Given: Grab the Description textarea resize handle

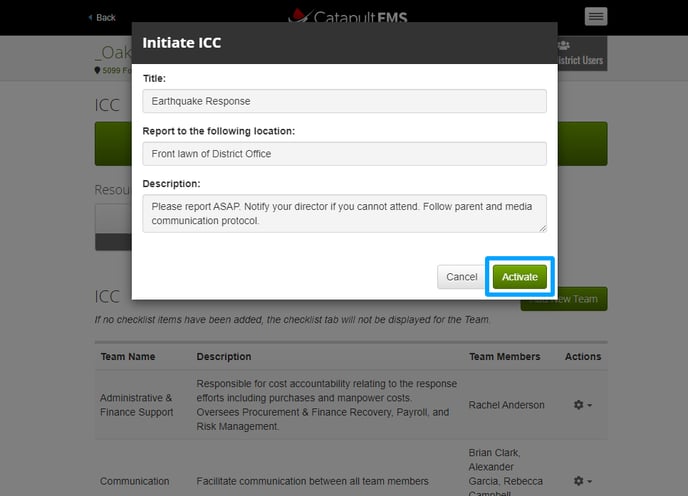Looking at the screenshot, I should click(x=543, y=229).
